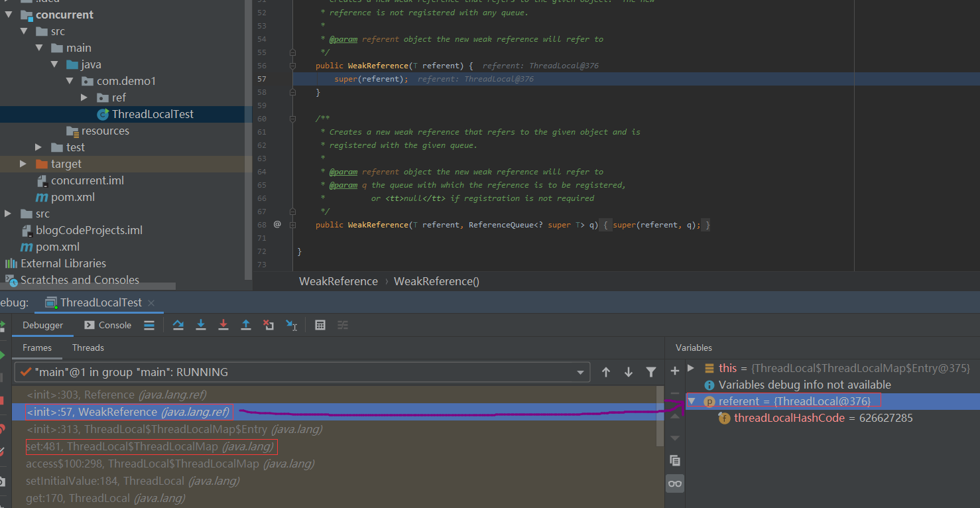Click the External Libraries icon
This screenshot has width=980, height=508.
tap(11, 263)
